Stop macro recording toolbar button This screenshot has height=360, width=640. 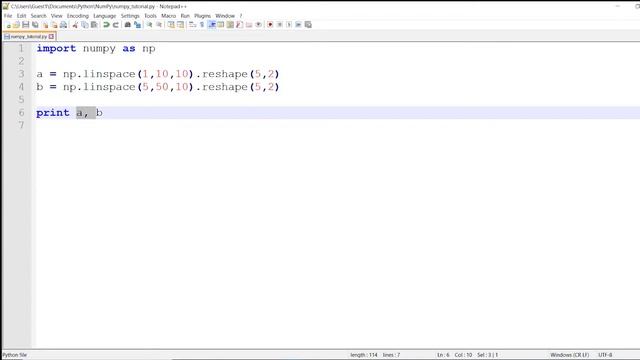tap(280, 25)
